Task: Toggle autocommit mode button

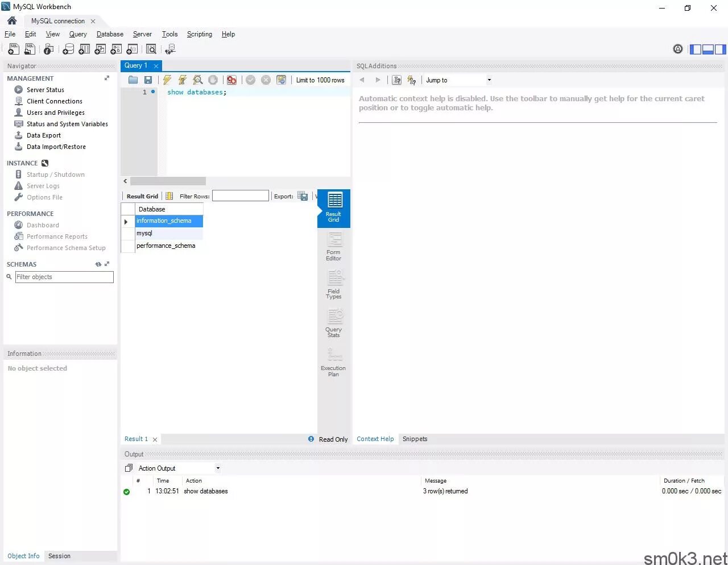Action: [281, 80]
